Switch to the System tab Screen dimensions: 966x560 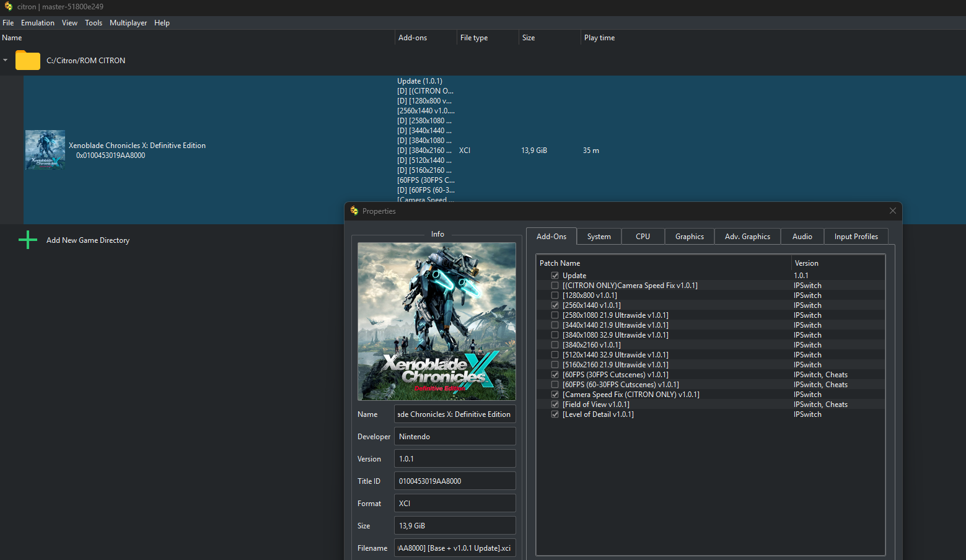click(599, 237)
